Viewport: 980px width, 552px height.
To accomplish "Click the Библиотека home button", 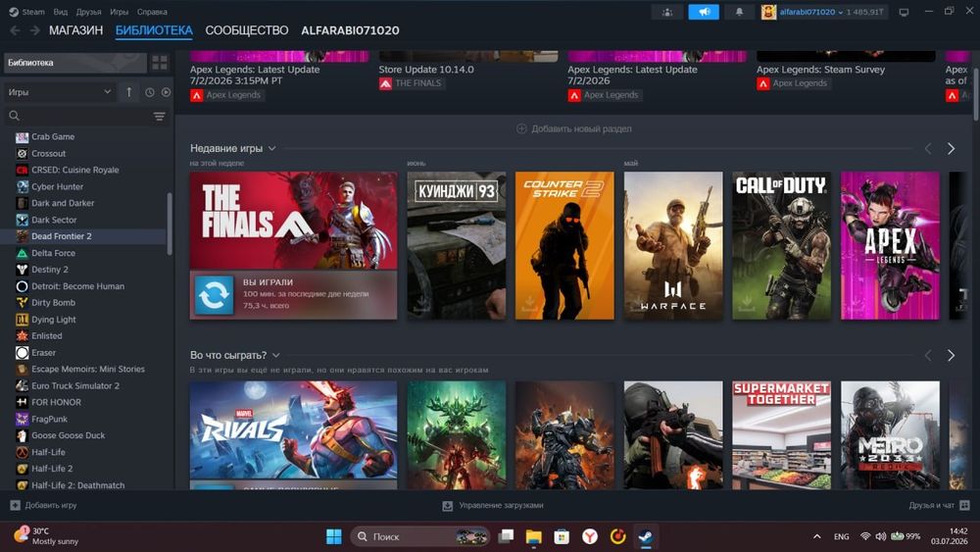I will point(75,63).
